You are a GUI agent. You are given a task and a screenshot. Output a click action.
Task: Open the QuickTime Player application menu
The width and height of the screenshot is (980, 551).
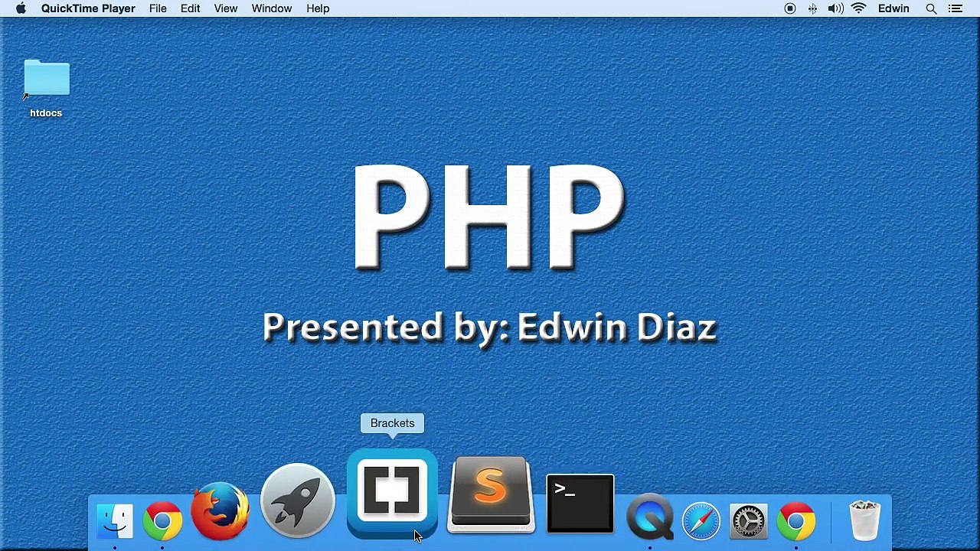(x=88, y=8)
